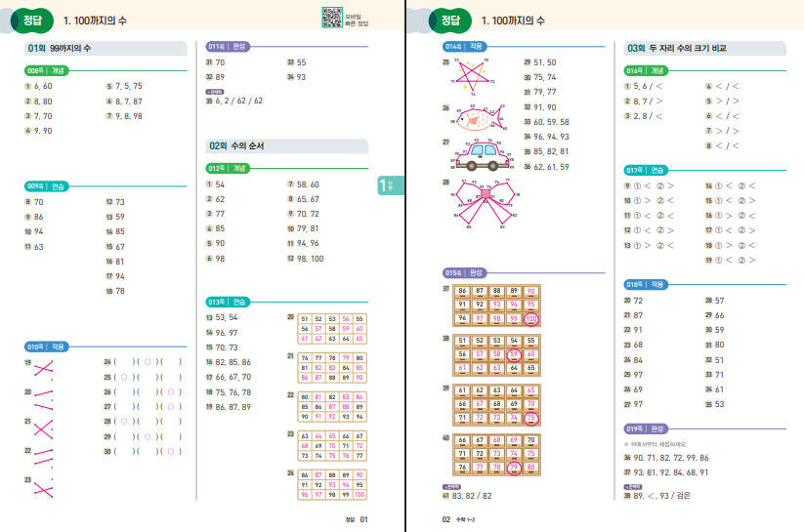Open the 019쪽 완성 section label
This screenshot has height=532, width=804.
click(x=646, y=429)
